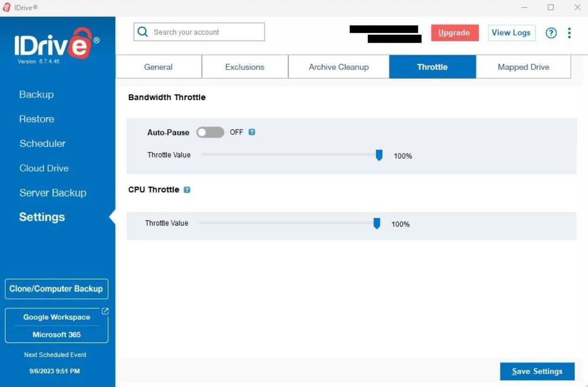Click the Save Settings button
Image resolution: width=588 pixels, height=387 pixels.
pos(537,371)
